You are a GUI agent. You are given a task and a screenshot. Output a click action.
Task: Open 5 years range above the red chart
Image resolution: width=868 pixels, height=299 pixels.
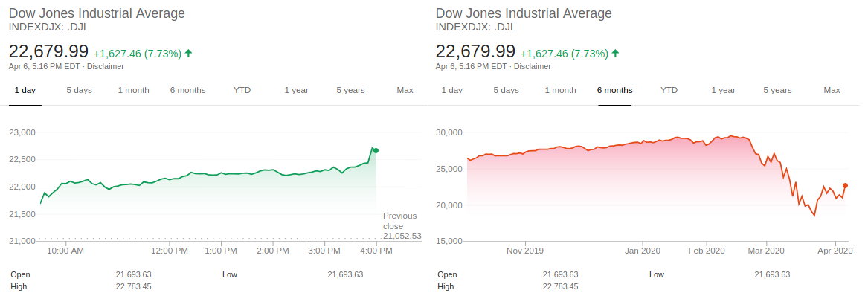777,90
